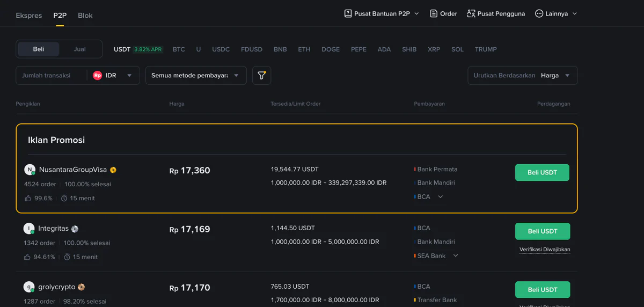Click Beli USDT for Integritas
Screen dimensions: 644x307
(543, 231)
